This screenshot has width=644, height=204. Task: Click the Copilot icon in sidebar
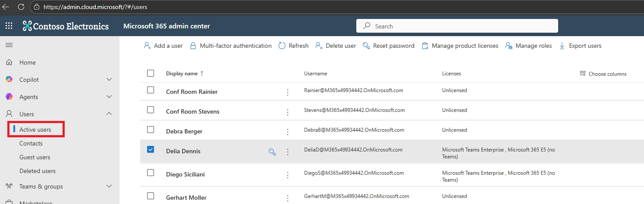tap(9, 80)
